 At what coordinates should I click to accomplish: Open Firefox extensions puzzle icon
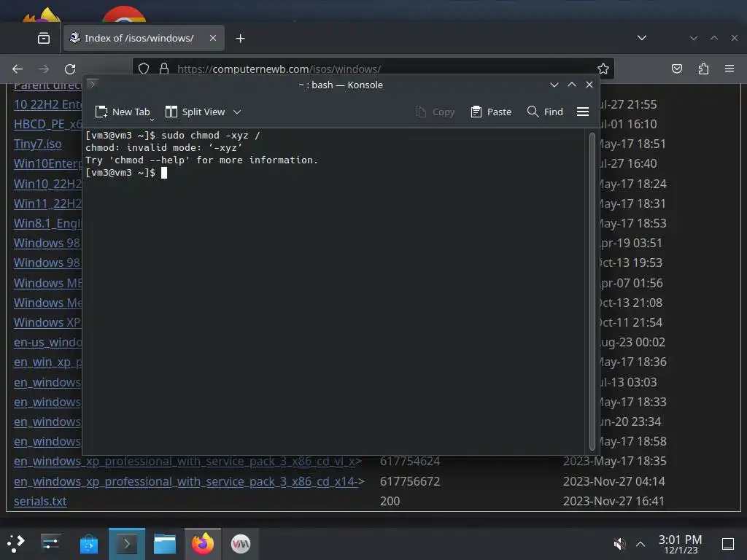click(x=703, y=69)
